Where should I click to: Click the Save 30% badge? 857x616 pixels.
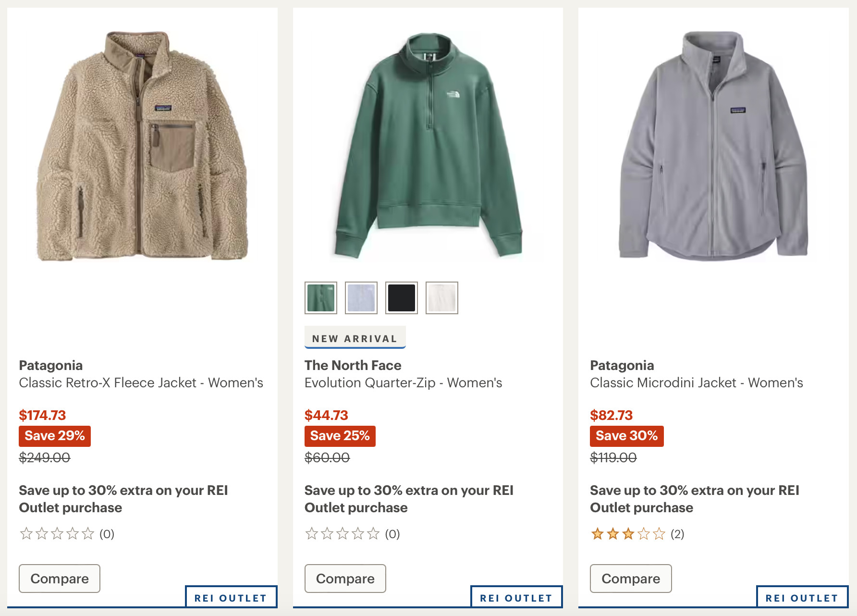(x=626, y=436)
